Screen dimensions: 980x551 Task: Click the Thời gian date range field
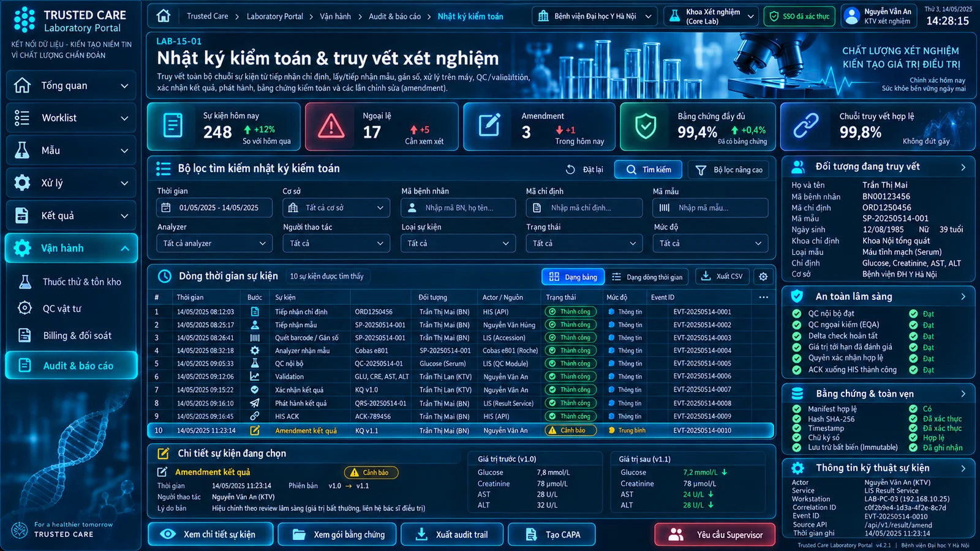click(214, 208)
